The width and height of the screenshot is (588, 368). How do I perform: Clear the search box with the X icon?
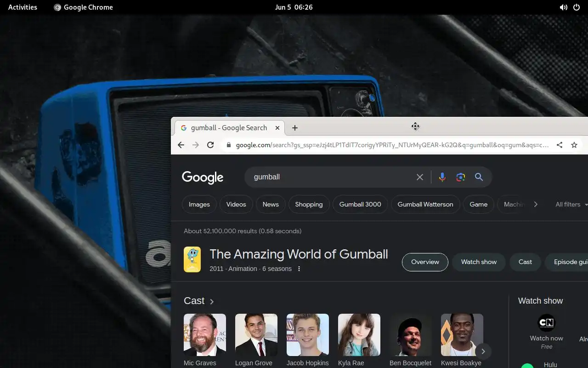coord(419,177)
